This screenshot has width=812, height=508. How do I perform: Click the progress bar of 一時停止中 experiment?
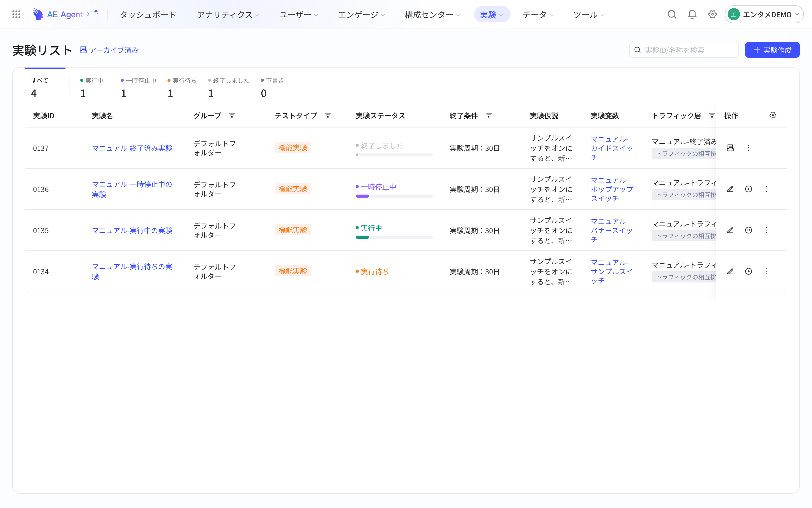(x=394, y=196)
